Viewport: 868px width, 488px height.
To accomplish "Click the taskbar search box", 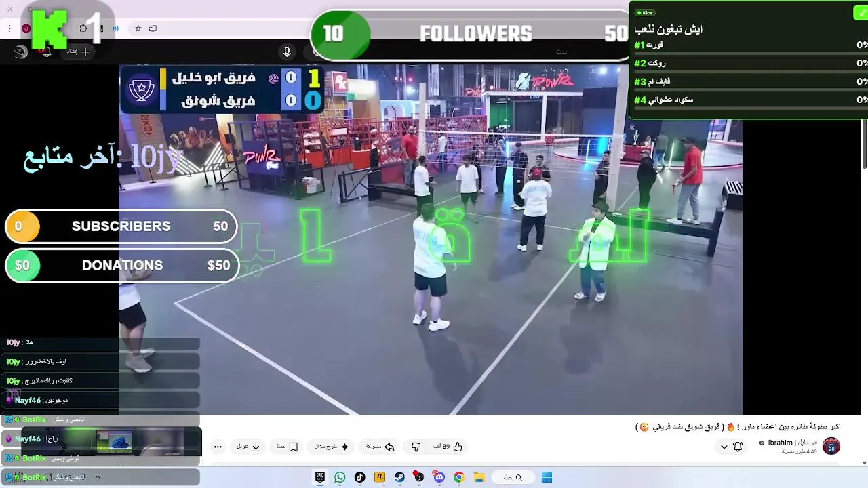I will 512,477.
